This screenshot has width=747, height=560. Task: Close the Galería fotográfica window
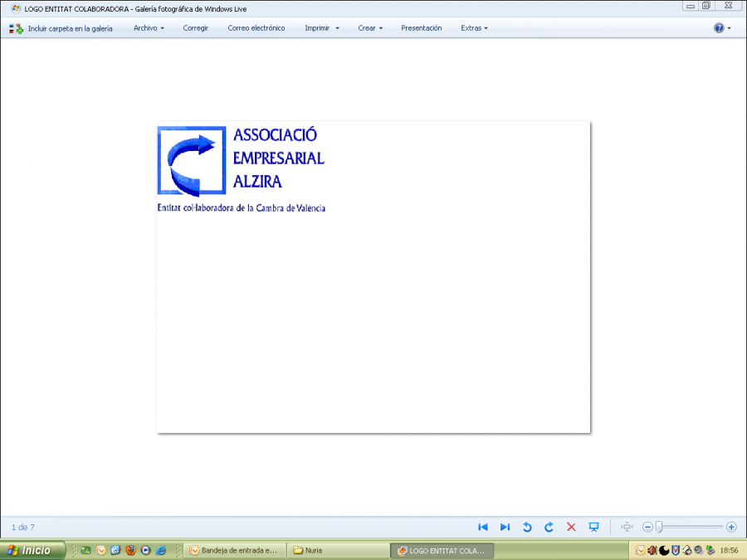729,6
